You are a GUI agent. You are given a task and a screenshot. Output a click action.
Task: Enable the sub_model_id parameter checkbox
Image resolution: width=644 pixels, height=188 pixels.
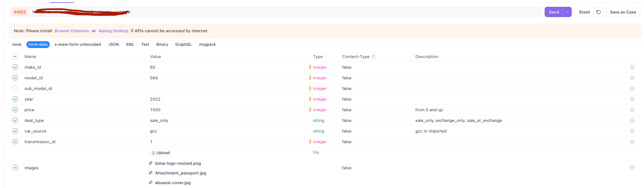[x=15, y=89]
